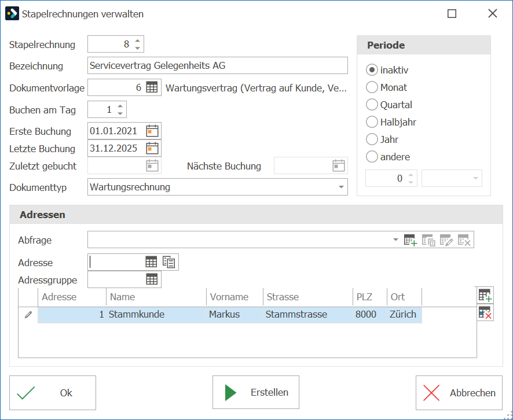Add an address row to the table
Viewport: 513px width, 420px height.
pos(485,296)
